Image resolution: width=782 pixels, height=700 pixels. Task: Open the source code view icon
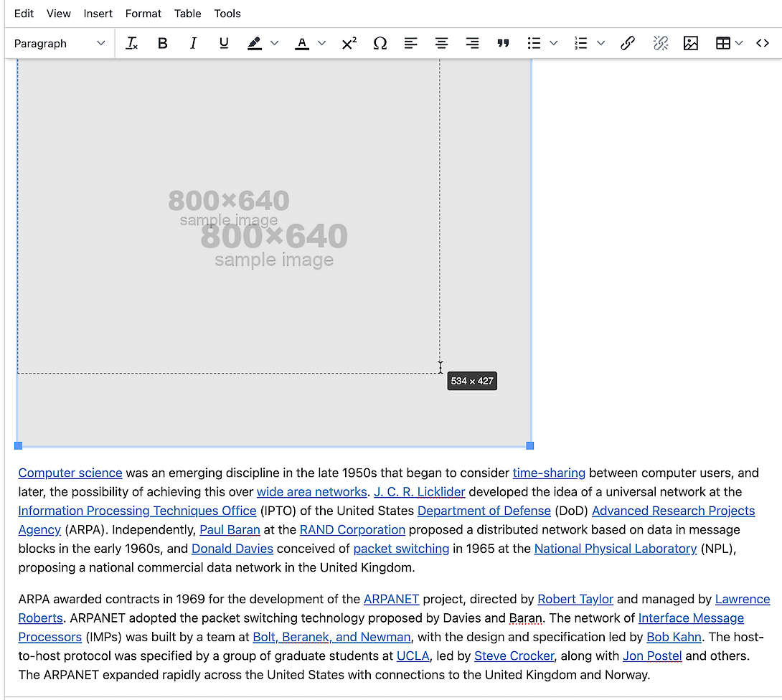point(763,44)
